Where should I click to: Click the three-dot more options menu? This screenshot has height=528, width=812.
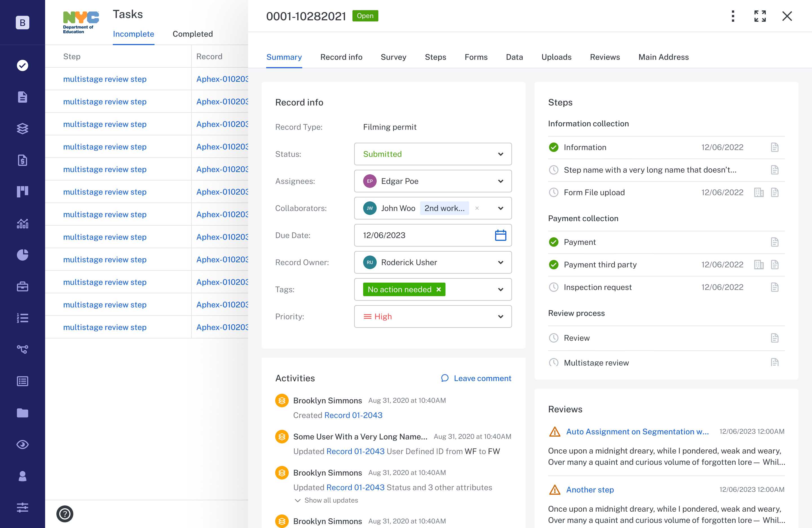tap(733, 16)
